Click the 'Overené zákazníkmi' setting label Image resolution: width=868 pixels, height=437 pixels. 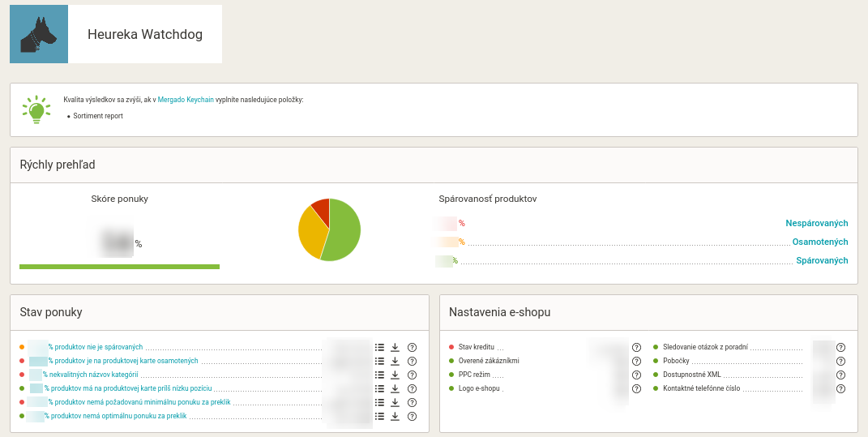coord(489,361)
